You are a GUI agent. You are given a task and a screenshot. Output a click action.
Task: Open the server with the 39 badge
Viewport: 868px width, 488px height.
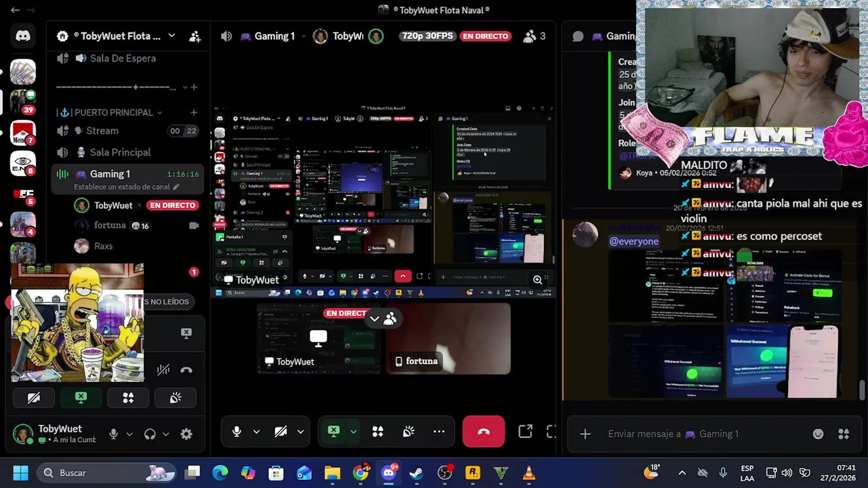[22, 102]
